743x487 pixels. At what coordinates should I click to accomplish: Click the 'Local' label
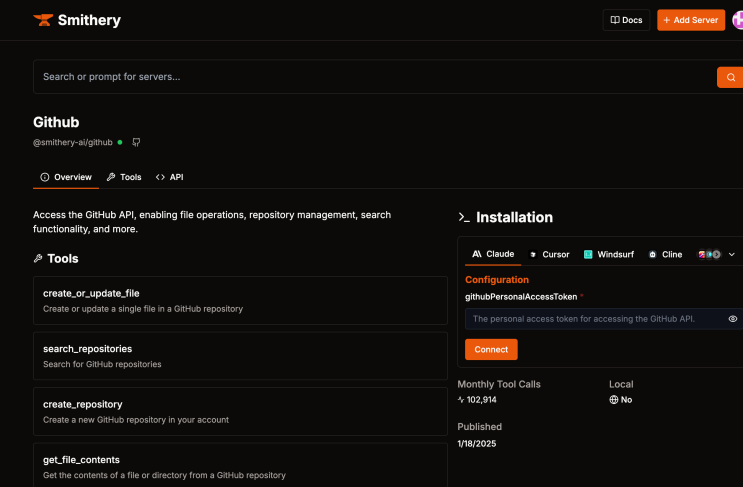(x=621, y=384)
